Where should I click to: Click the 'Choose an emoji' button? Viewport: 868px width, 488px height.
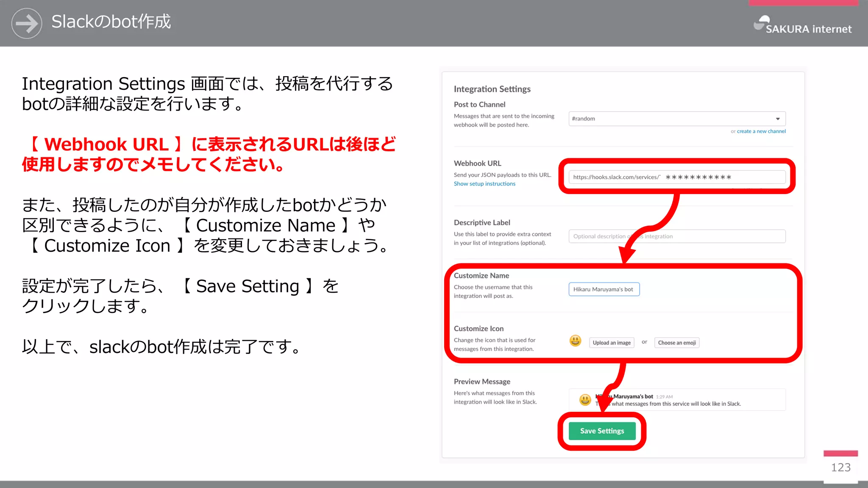coord(677,343)
